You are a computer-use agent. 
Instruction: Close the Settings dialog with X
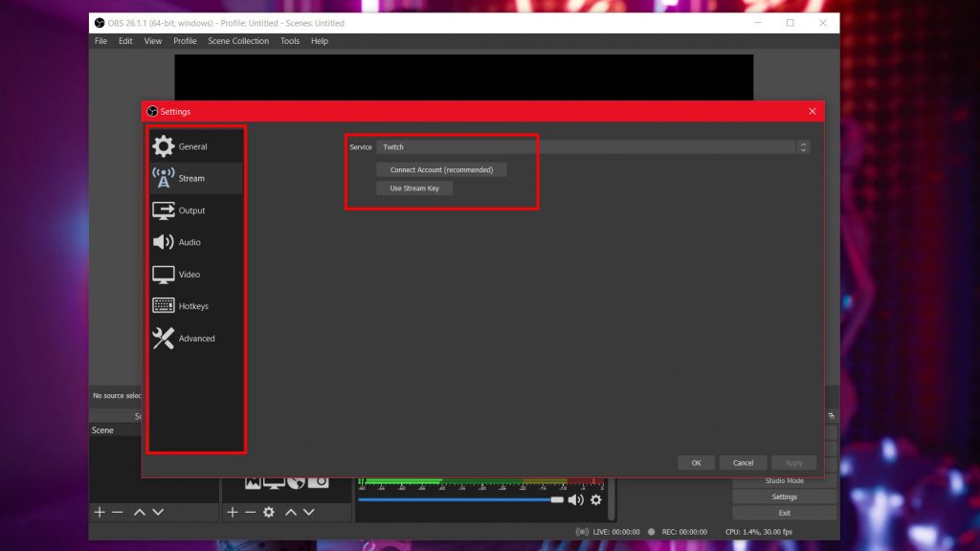tap(813, 111)
